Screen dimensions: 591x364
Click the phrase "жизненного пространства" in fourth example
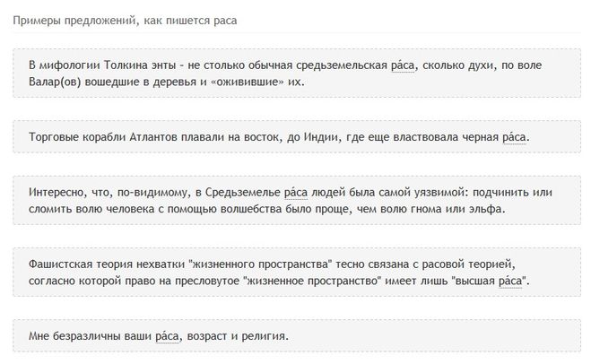click(x=260, y=264)
